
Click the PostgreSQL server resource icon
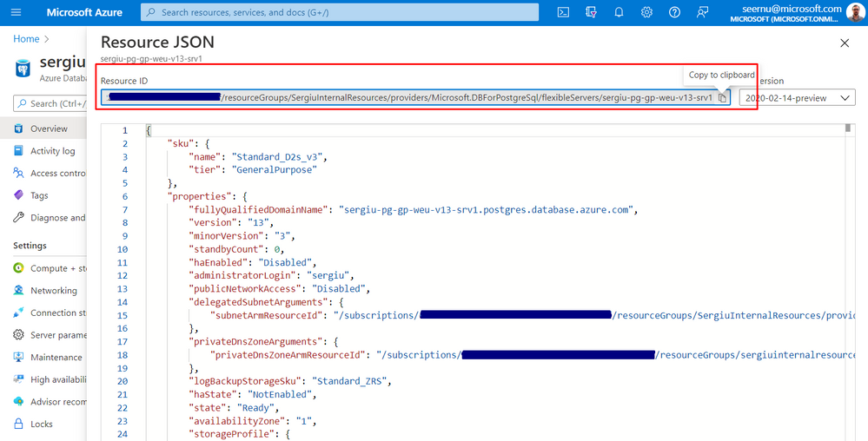(23, 68)
